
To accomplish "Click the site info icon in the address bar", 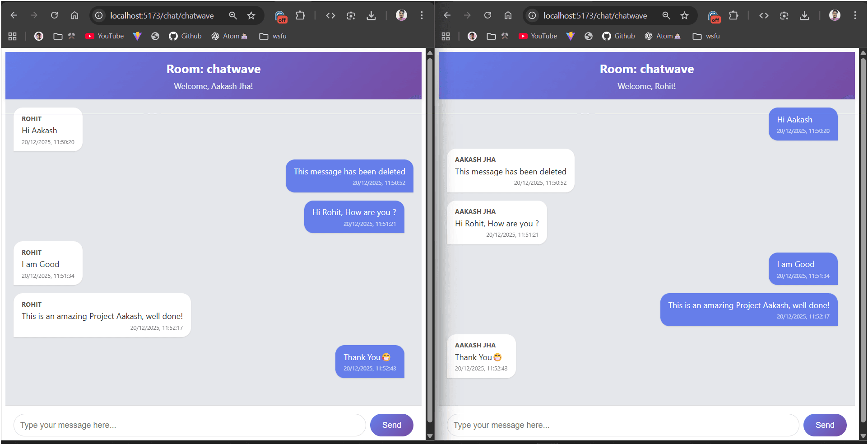I will [98, 15].
